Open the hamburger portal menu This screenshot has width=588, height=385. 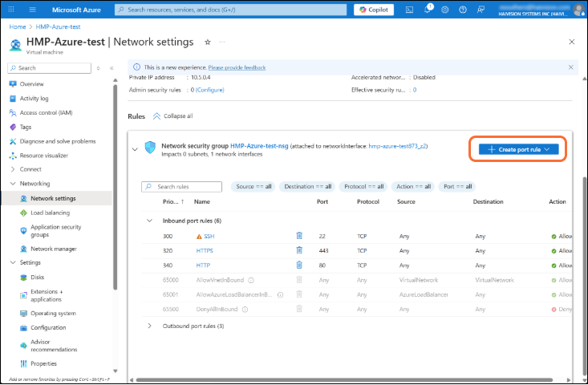(32, 10)
